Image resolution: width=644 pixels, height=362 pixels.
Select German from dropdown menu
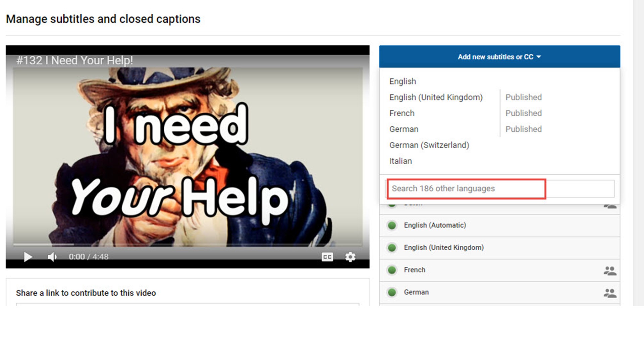tap(404, 129)
